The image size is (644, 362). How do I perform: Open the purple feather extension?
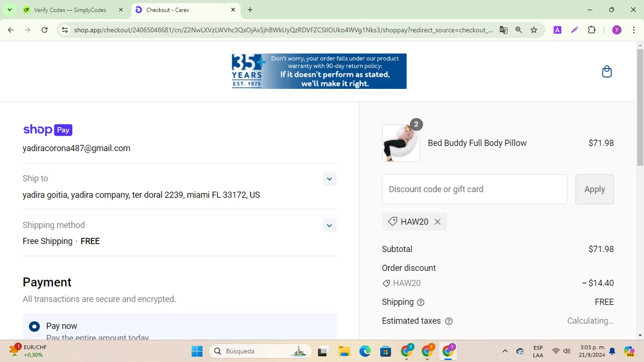pos(574,30)
